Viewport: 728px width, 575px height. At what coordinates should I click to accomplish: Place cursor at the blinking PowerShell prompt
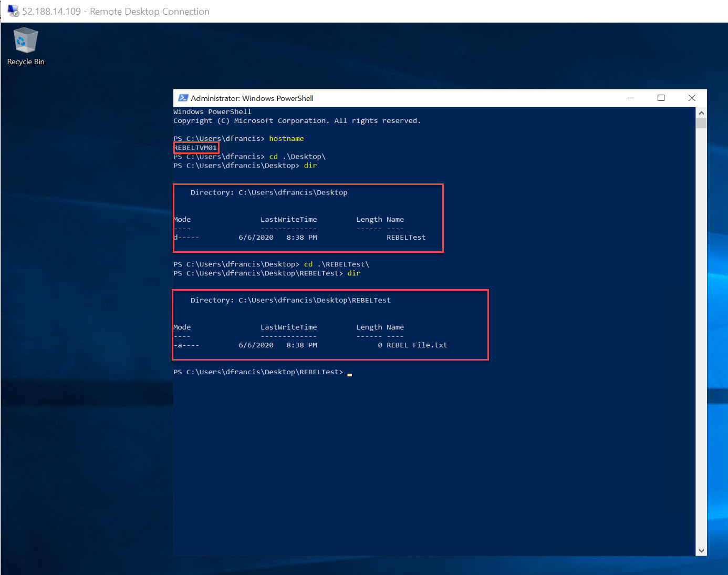pyautogui.click(x=349, y=373)
